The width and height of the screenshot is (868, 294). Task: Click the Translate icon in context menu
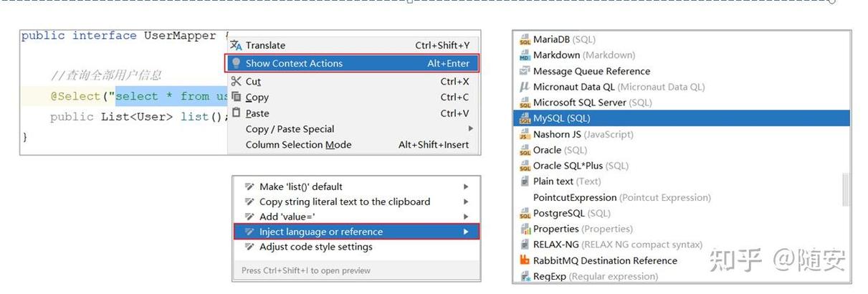click(235, 45)
